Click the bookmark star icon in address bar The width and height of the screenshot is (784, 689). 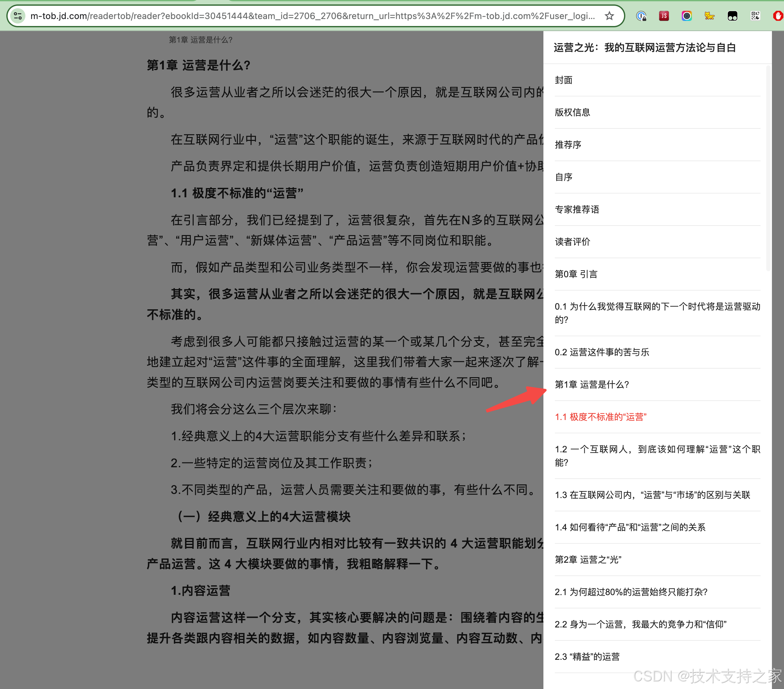point(609,16)
